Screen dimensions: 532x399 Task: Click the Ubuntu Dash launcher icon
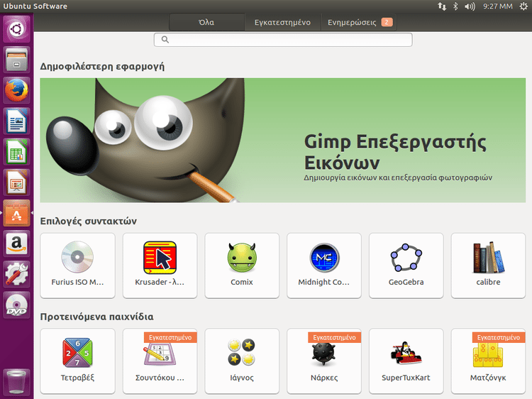point(16,29)
